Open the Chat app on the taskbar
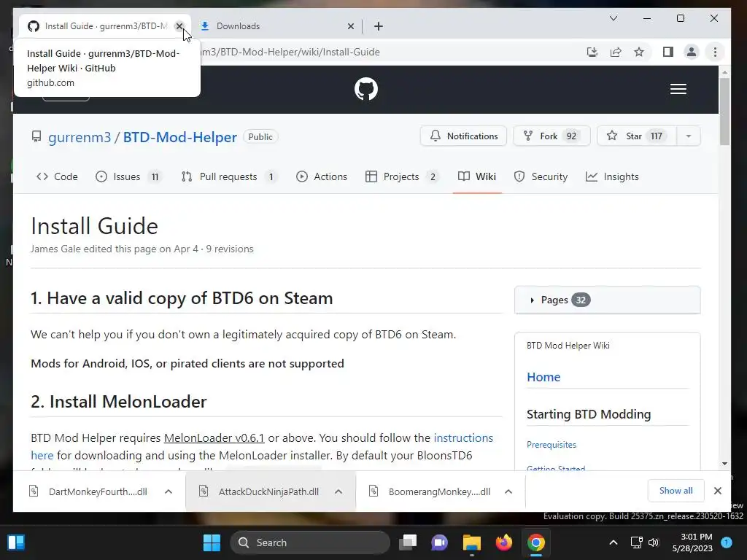 tap(439, 542)
